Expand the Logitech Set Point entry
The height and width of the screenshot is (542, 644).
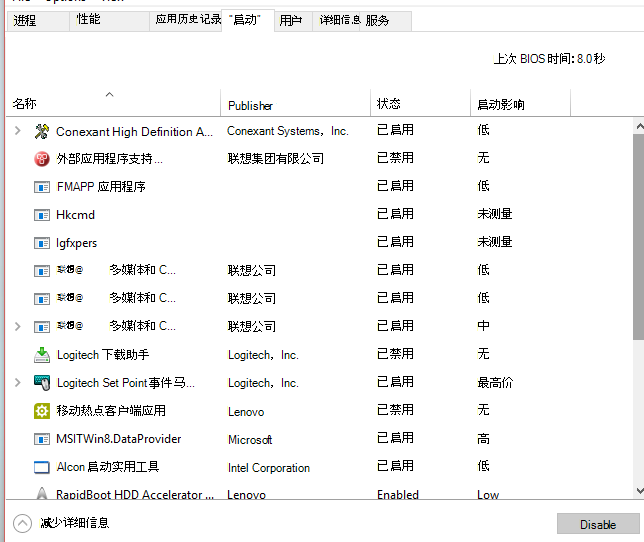point(18,383)
